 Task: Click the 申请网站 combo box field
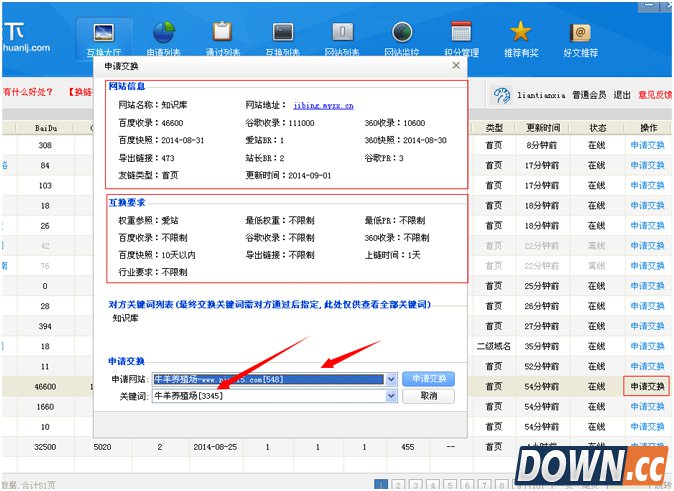point(274,379)
